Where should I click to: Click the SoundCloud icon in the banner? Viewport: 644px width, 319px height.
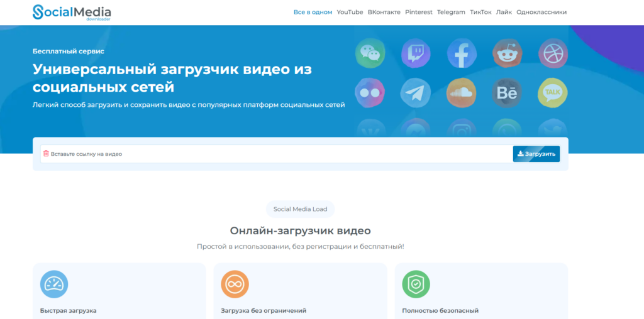click(x=462, y=93)
